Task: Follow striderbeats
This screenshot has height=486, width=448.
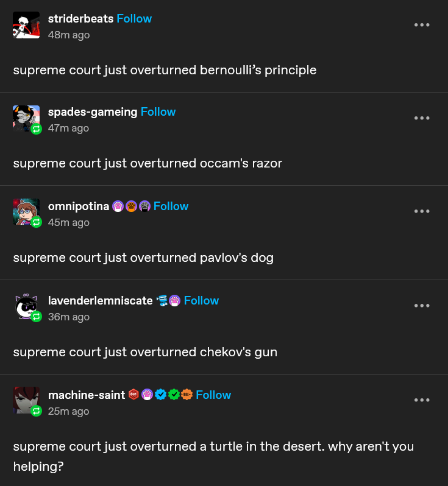Action: coord(134,19)
